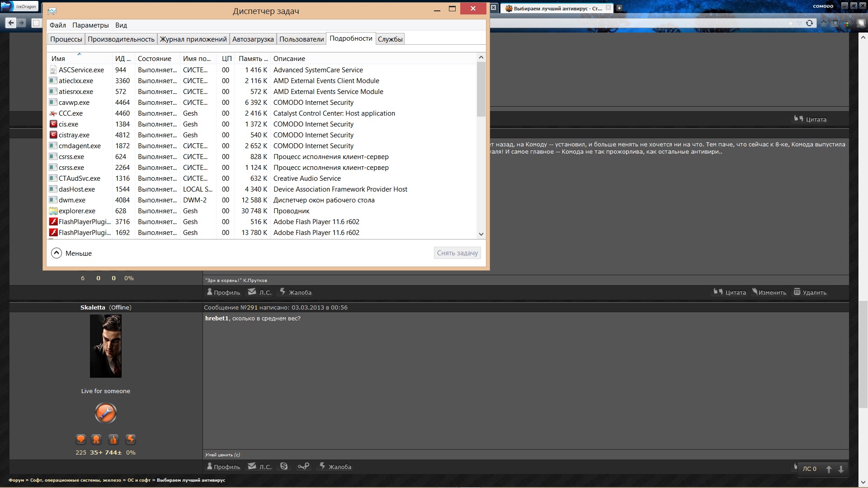Click the dwm.exe process icon
This screenshot has height=488, width=868.
tap(53, 200)
